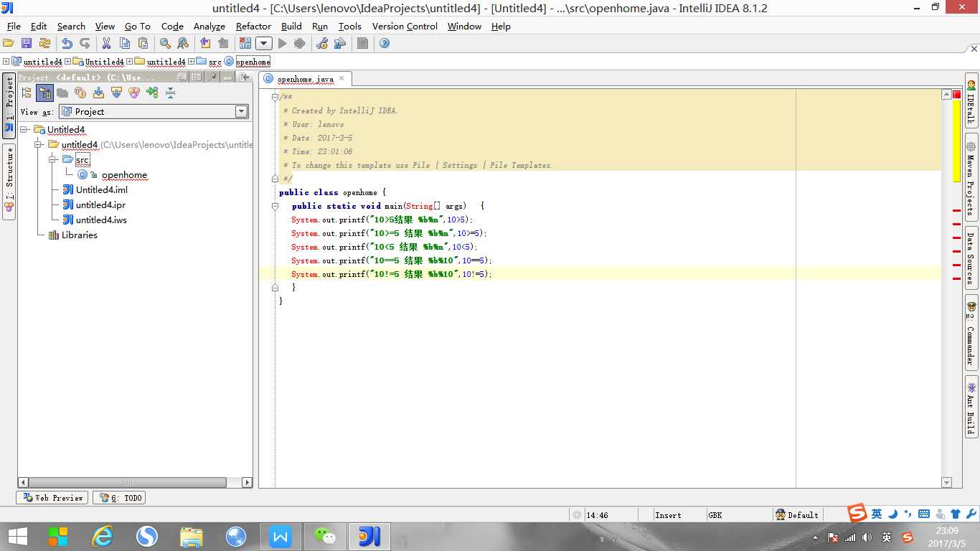This screenshot has width=980, height=551.
Task: Open the Analyze menu
Action: [209, 26]
